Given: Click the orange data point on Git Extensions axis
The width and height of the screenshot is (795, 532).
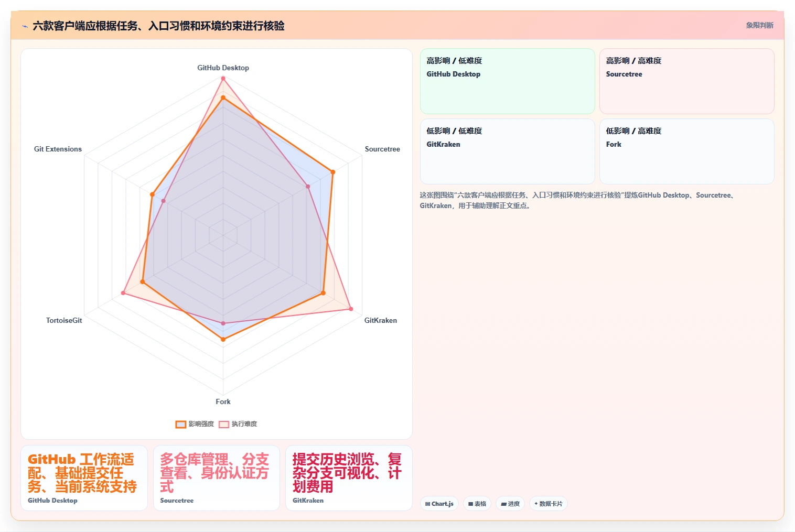Looking at the screenshot, I should pos(153,194).
